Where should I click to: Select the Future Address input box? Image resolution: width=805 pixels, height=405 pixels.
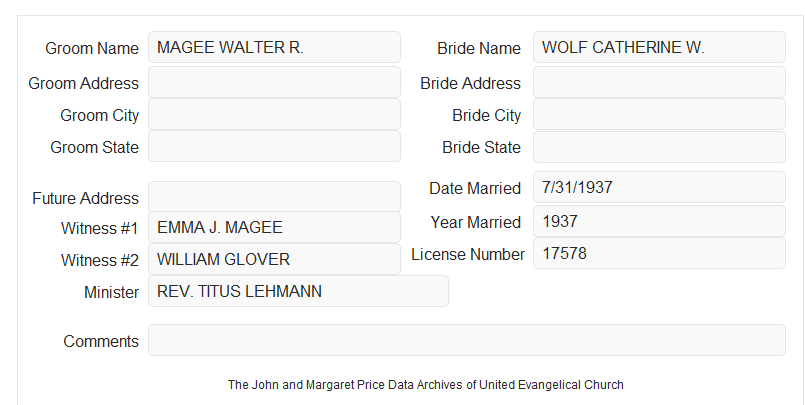pos(274,197)
